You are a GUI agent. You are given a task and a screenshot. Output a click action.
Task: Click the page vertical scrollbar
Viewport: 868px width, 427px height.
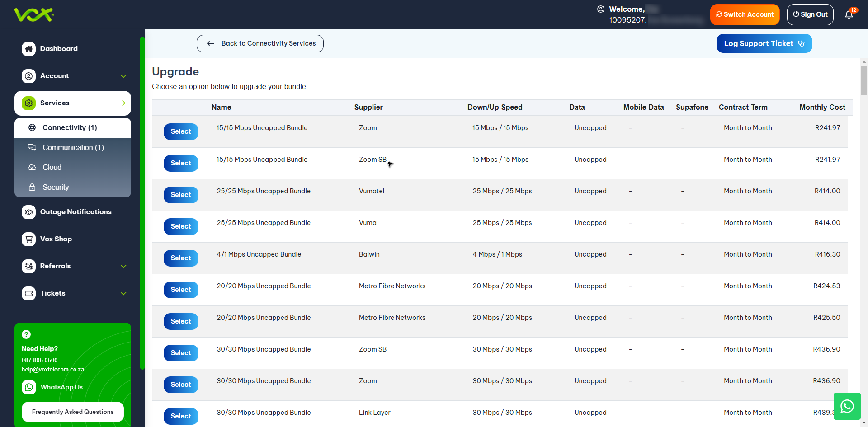[864, 80]
